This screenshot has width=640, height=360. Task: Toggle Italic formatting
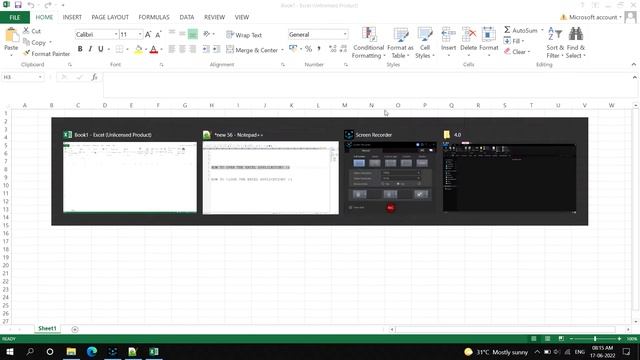[90, 49]
